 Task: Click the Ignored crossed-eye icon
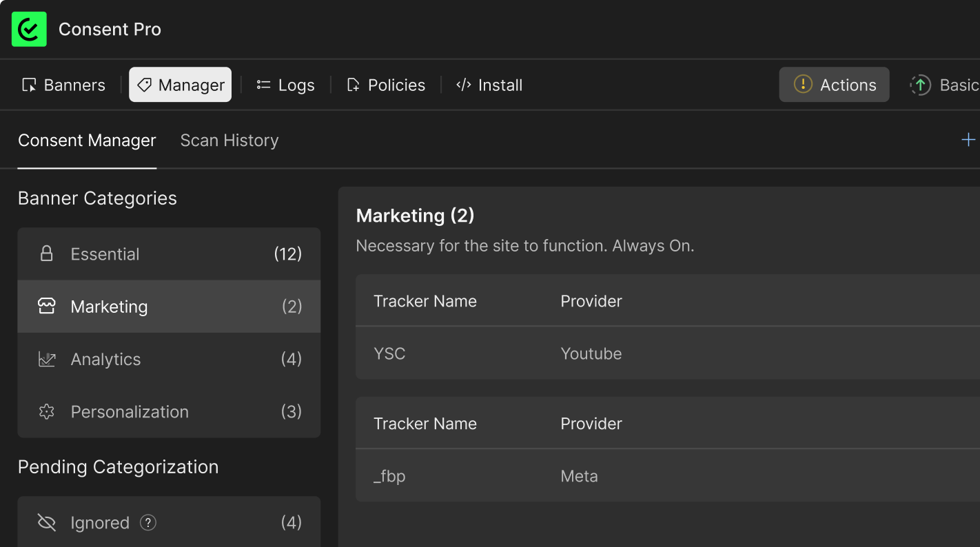pyautogui.click(x=47, y=523)
